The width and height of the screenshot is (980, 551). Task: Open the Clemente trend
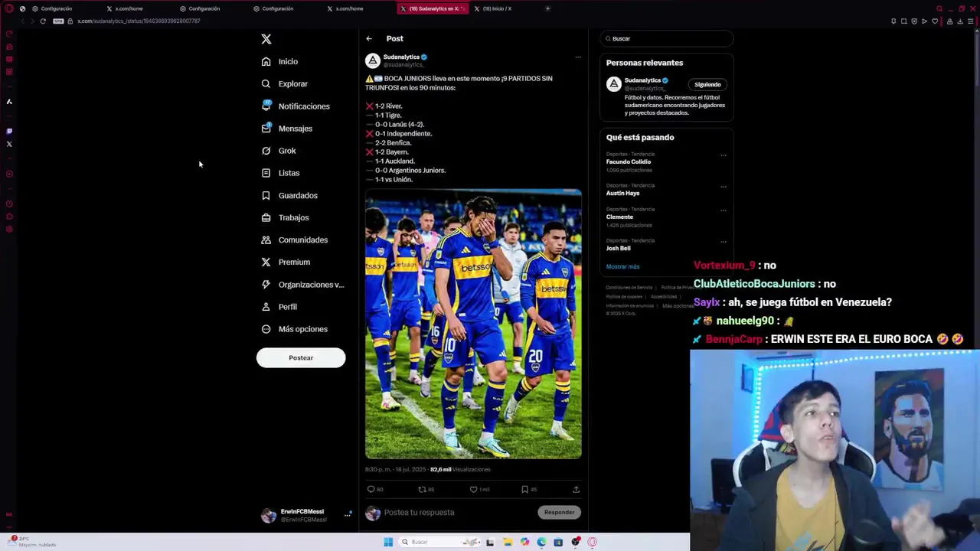(619, 217)
